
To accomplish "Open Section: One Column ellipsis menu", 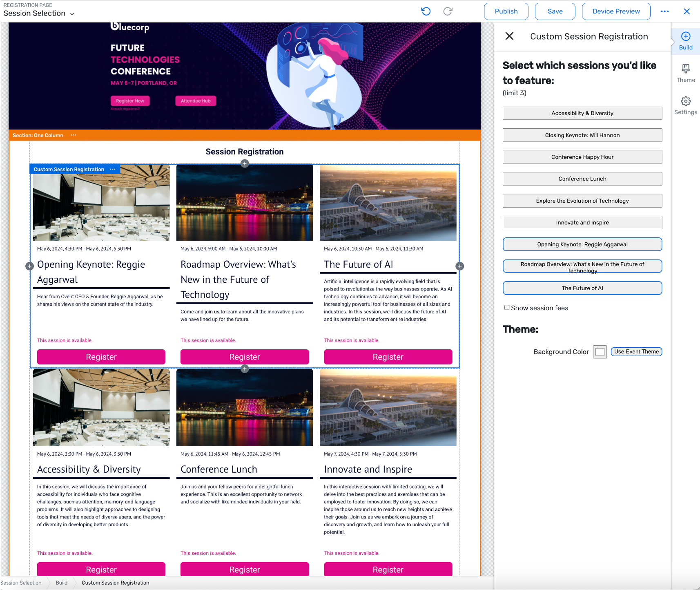I will click(74, 135).
